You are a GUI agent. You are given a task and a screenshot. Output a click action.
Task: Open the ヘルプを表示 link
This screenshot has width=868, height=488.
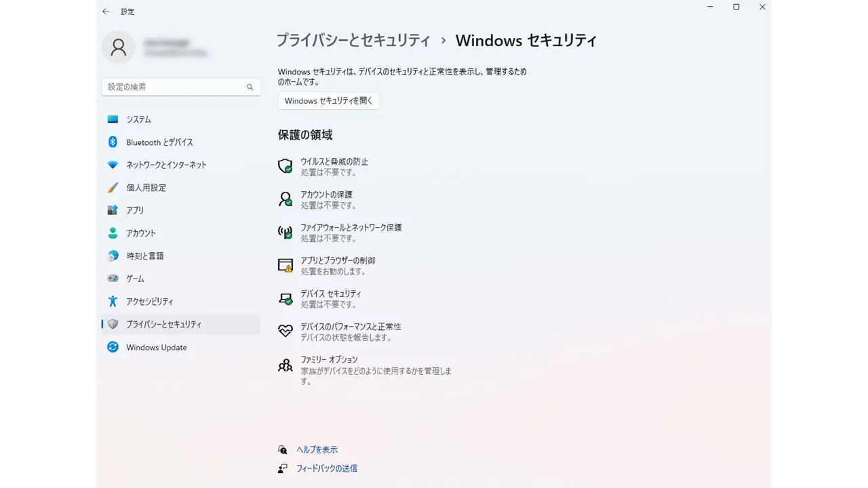(317, 450)
